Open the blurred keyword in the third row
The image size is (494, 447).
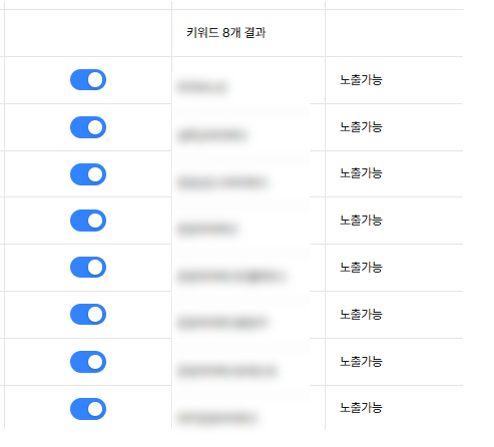coord(223,182)
